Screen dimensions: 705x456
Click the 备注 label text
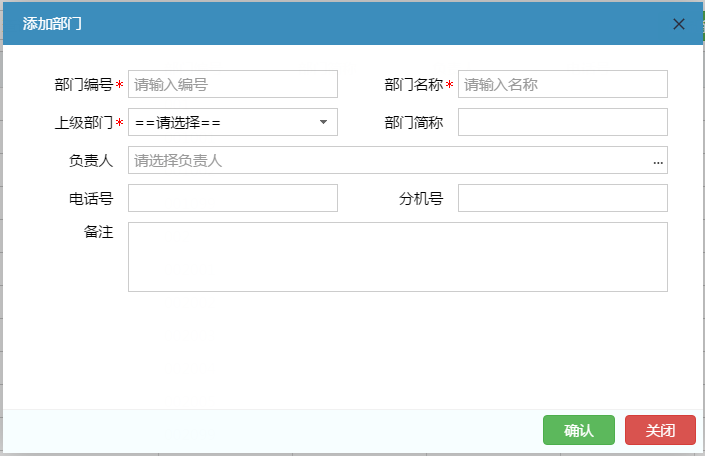pyautogui.click(x=98, y=233)
